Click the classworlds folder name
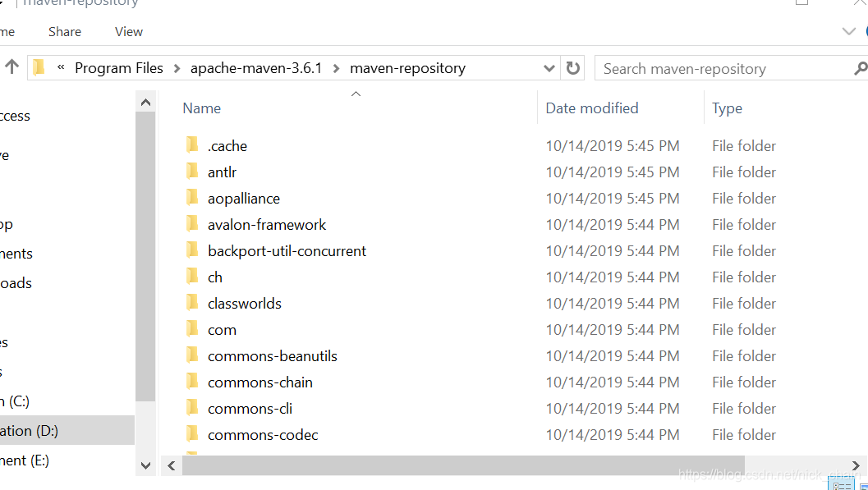 (244, 304)
